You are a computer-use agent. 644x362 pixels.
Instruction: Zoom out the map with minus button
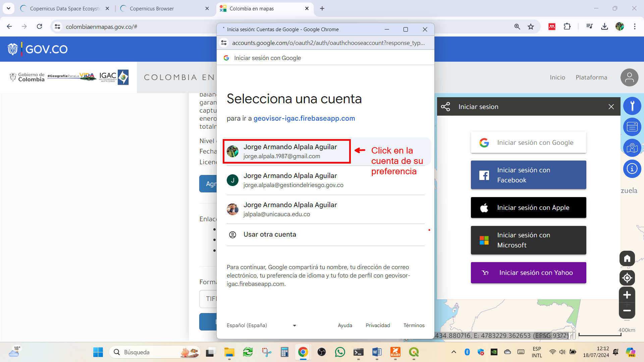[627, 311]
